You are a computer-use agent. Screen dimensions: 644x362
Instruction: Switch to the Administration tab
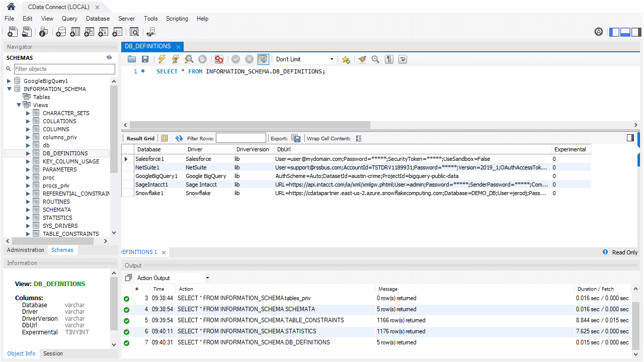tap(26, 250)
